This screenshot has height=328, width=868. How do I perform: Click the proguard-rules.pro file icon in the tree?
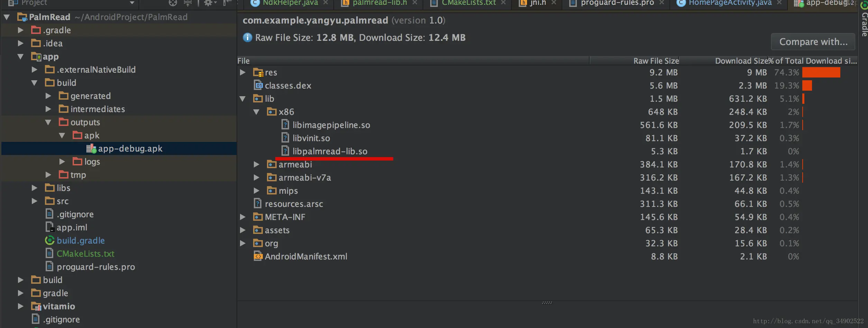click(x=49, y=266)
